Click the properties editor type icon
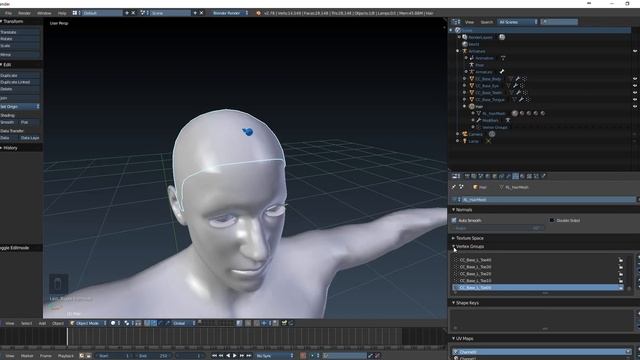640x360 pixels. (456, 176)
